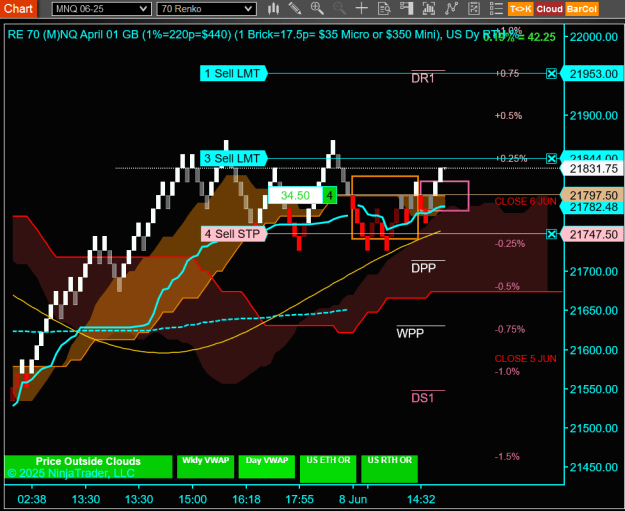
Task: Toggle the T<>K button
Action: tap(521, 9)
